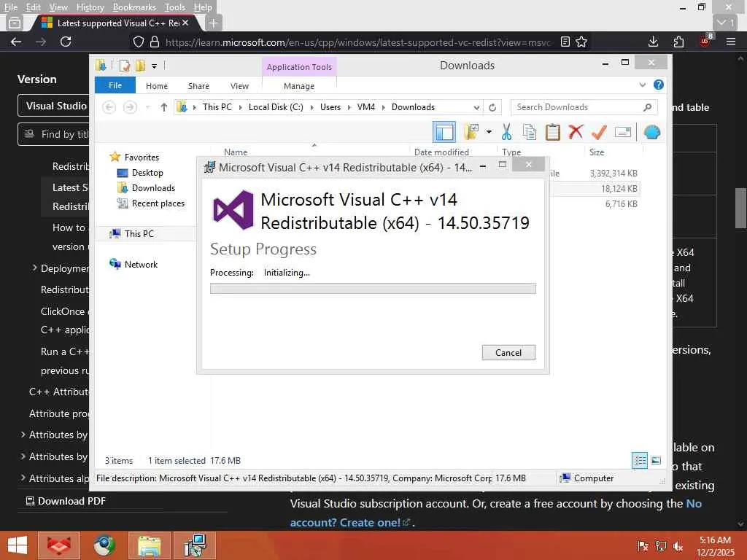Image resolution: width=747 pixels, height=560 pixels.
Task: Click the blue shell globe icon
Action: tap(651, 132)
